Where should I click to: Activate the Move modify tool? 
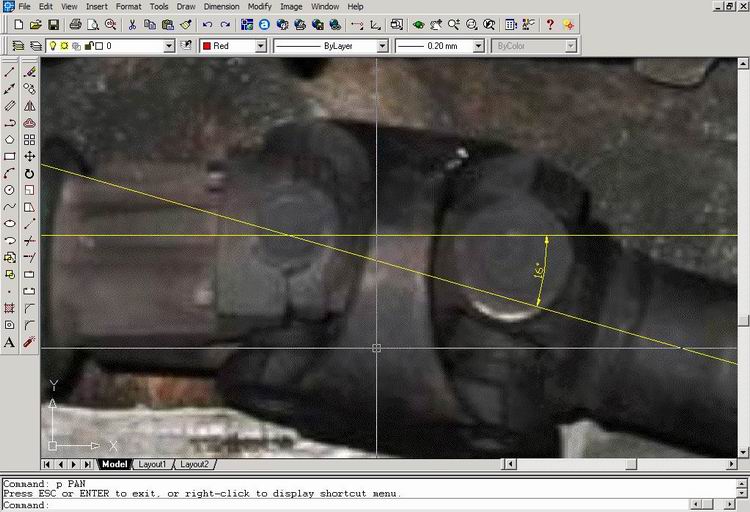[30, 156]
